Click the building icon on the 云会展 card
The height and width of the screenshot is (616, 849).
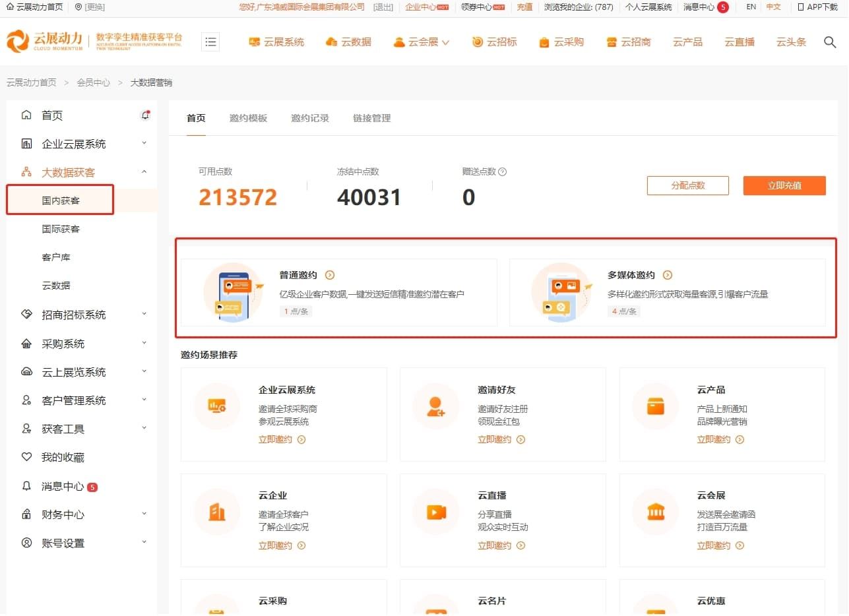pyautogui.click(x=655, y=512)
